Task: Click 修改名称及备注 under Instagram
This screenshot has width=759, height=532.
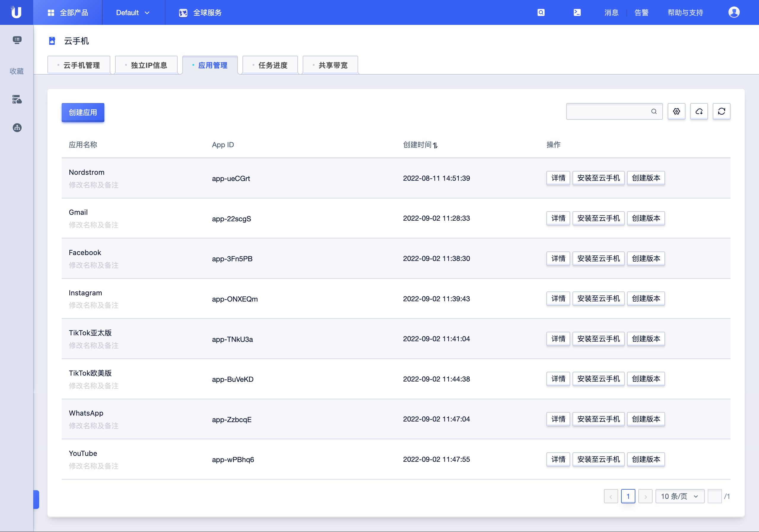Action: [94, 305]
